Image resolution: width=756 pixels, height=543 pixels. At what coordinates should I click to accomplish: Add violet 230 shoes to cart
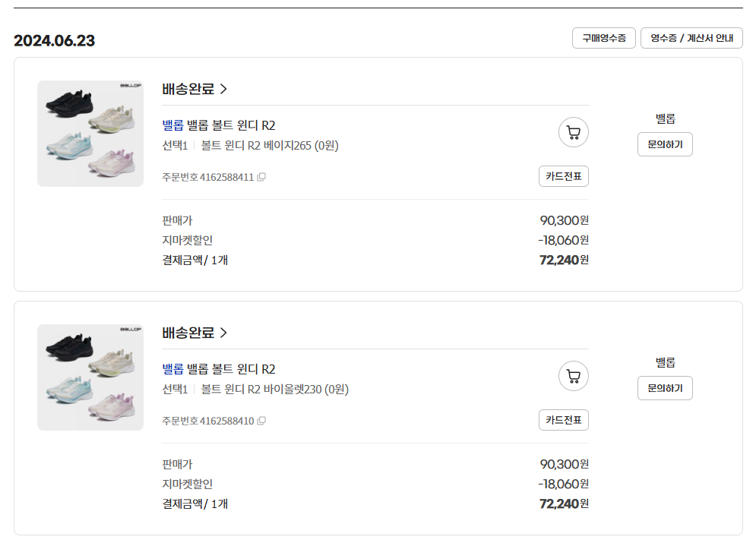tap(573, 376)
